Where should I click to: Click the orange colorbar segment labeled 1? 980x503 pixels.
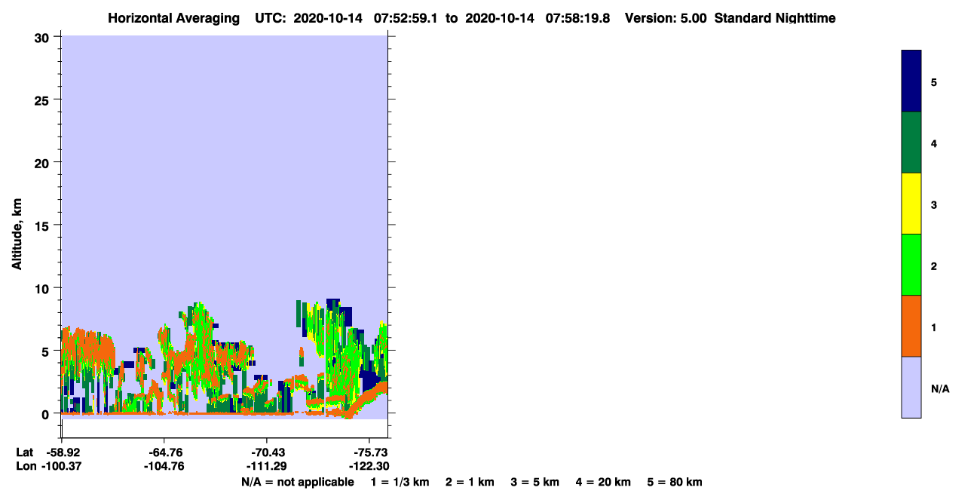911,326
